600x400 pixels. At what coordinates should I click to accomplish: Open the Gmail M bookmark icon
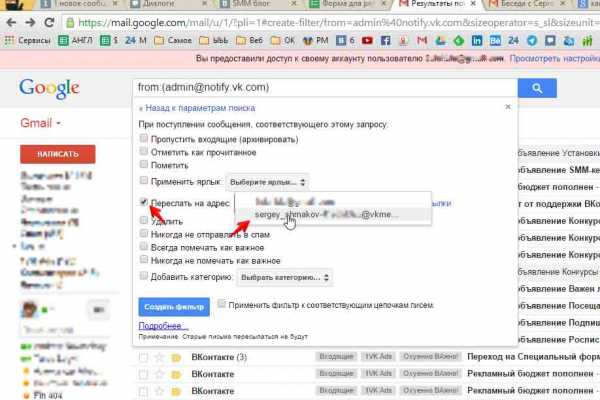tap(422, 40)
